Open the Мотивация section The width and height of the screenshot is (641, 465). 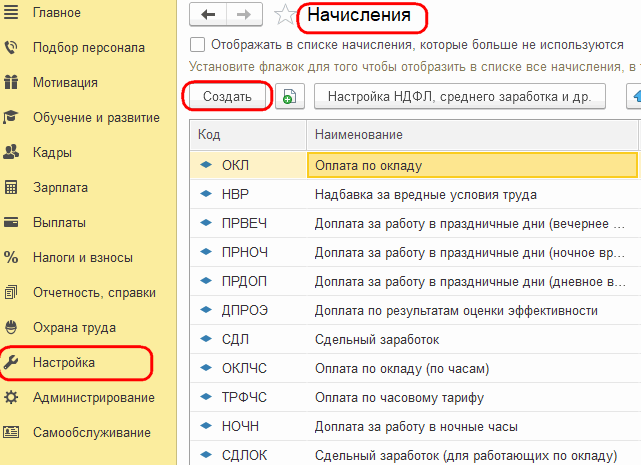[65, 83]
